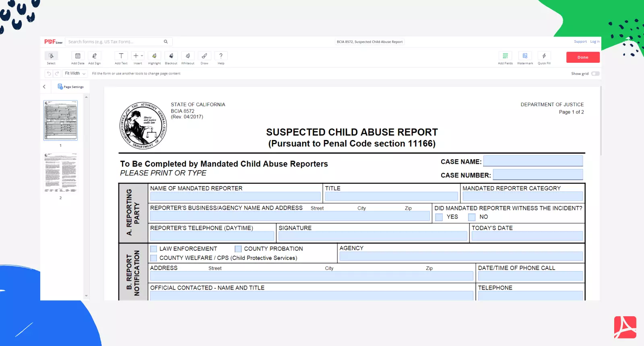The height and width of the screenshot is (346, 644).
Task: Click the Case Name field
Action: [x=533, y=161]
